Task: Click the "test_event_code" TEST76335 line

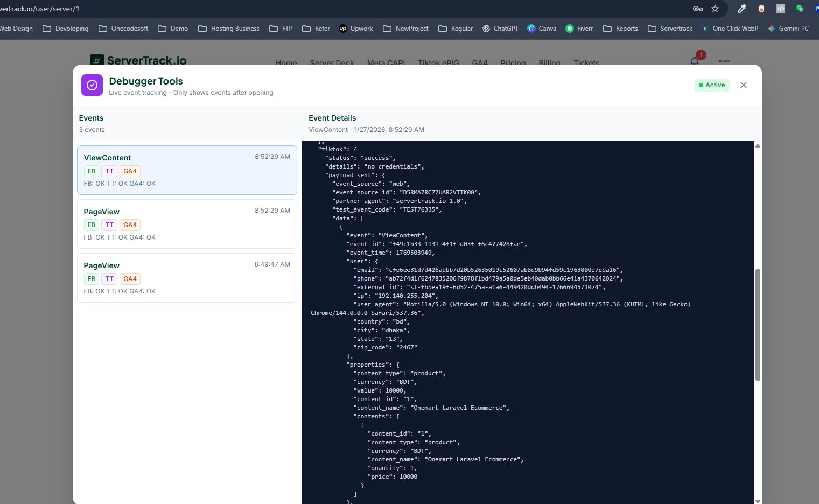Action: click(x=387, y=209)
